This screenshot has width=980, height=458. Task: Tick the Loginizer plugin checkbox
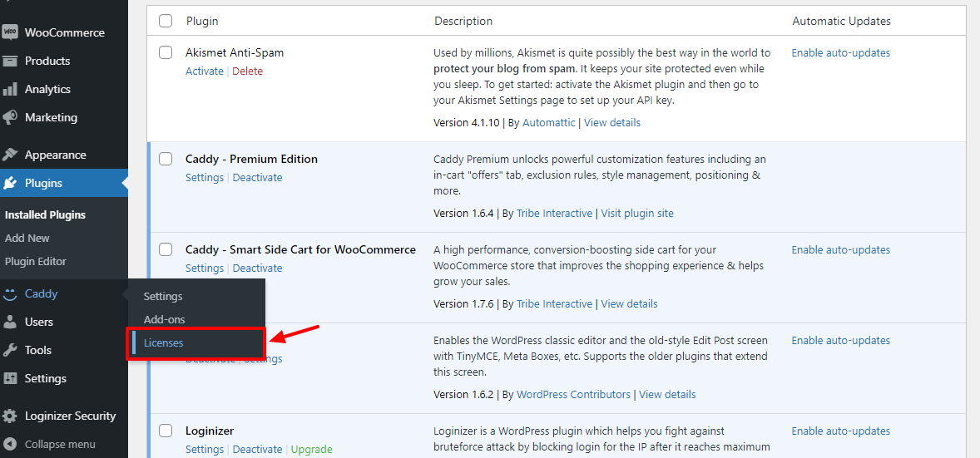pyautogui.click(x=166, y=431)
